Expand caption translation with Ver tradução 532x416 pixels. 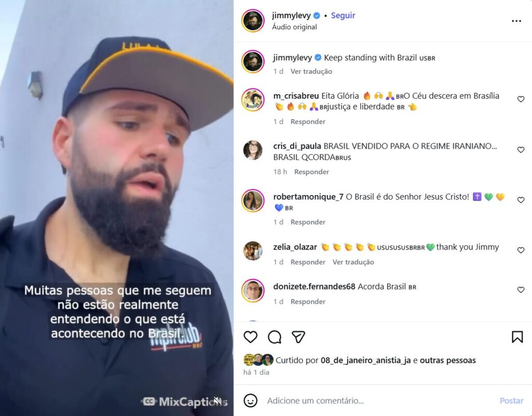coord(311,71)
